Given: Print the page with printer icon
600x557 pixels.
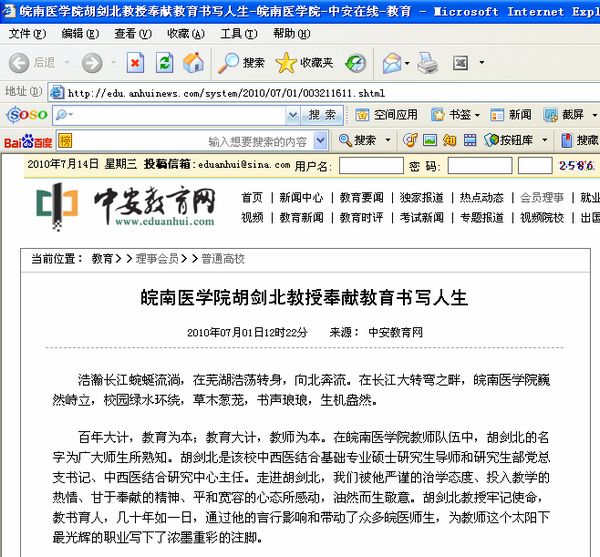Looking at the screenshot, I should click(x=427, y=62).
